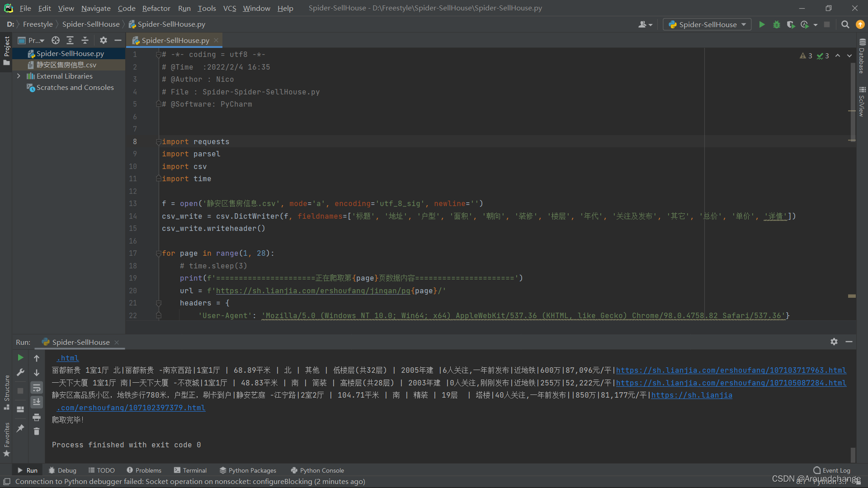The image size is (868, 488).
Task: Start debugging with the bug icon
Action: coord(776,24)
